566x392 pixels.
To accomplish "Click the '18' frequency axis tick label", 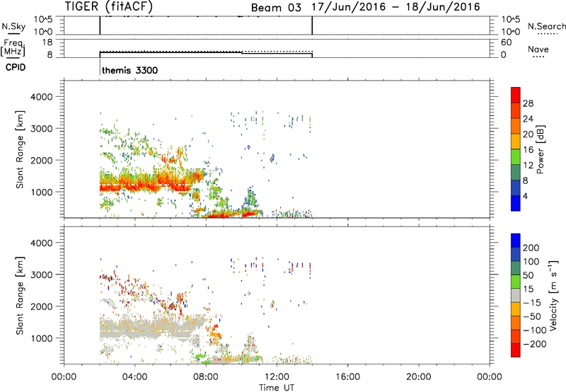I will pos(47,42).
